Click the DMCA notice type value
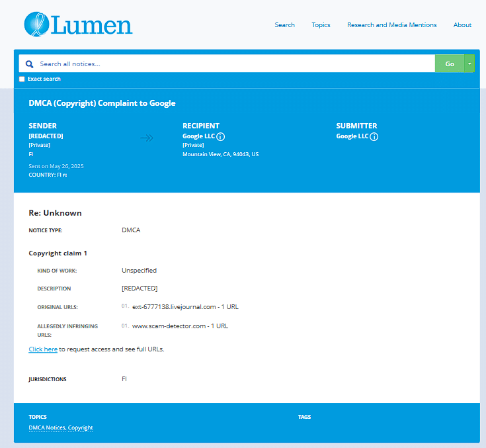The height and width of the screenshot is (448, 486). 131,230
